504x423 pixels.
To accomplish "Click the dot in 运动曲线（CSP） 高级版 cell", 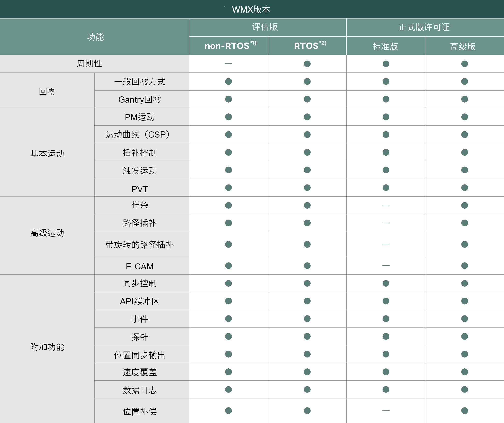I will tap(465, 135).
